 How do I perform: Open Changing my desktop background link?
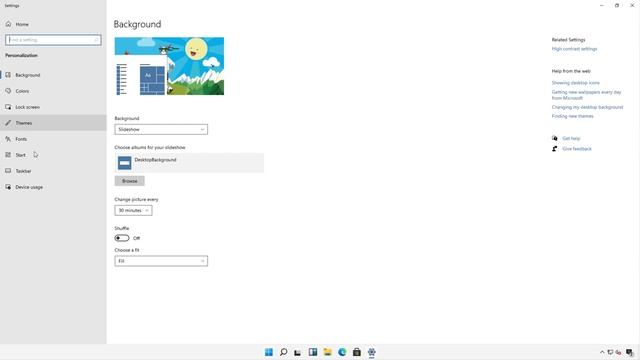point(587,107)
